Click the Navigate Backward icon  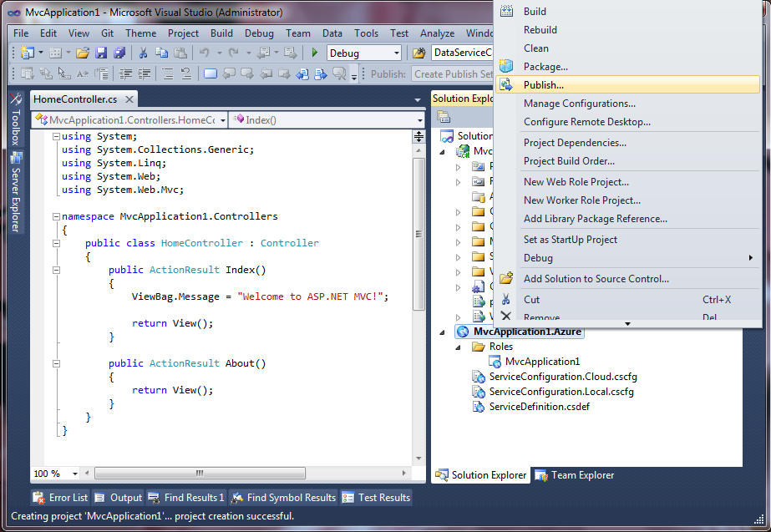264,53
